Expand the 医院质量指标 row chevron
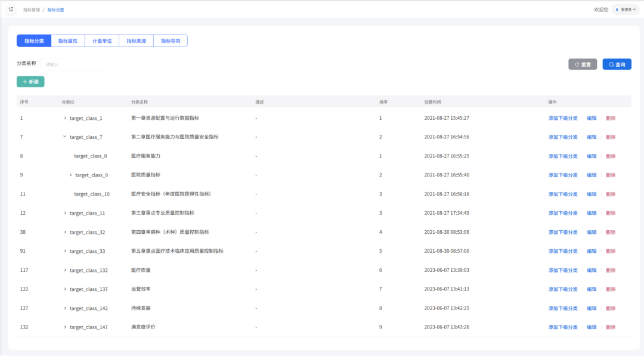The height and width of the screenshot is (356, 644). [72, 175]
